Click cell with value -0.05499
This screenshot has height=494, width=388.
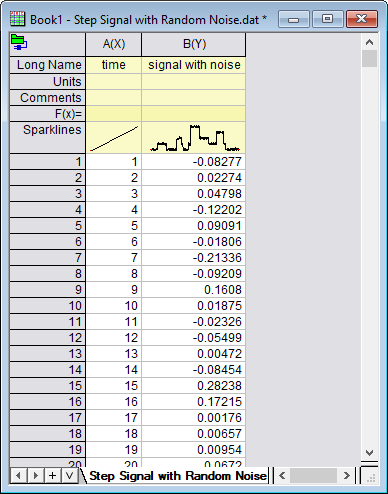click(x=194, y=338)
